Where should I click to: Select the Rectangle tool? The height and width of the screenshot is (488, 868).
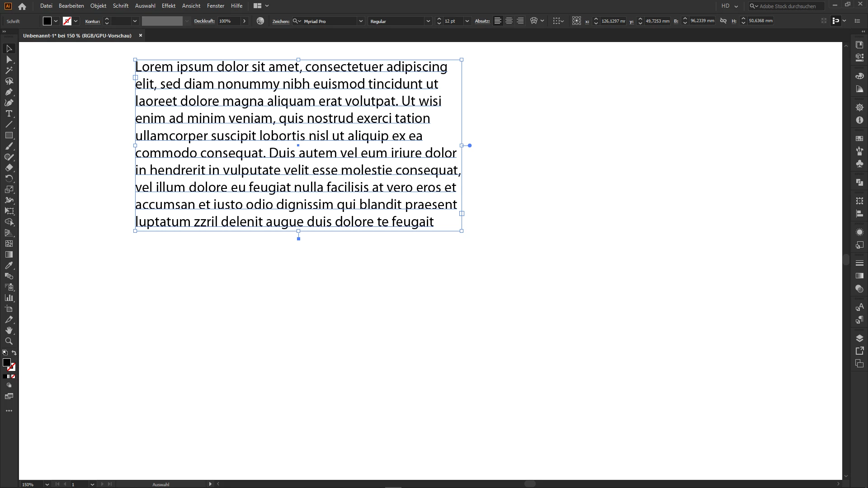[9, 136]
